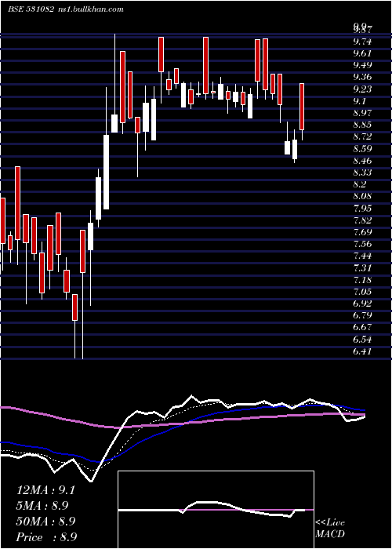Click the 5MA : 8.9 readout

[x=42, y=506]
